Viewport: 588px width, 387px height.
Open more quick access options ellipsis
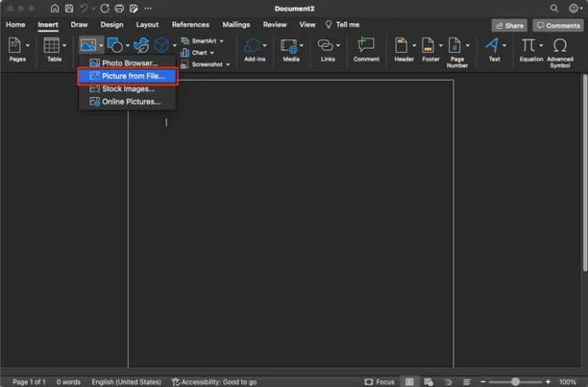click(148, 9)
